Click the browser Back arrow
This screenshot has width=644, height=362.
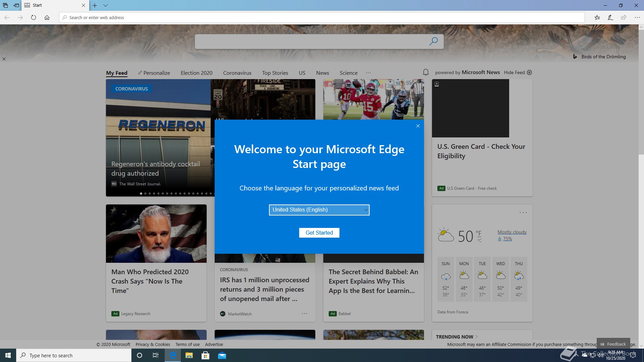(x=7, y=17)
